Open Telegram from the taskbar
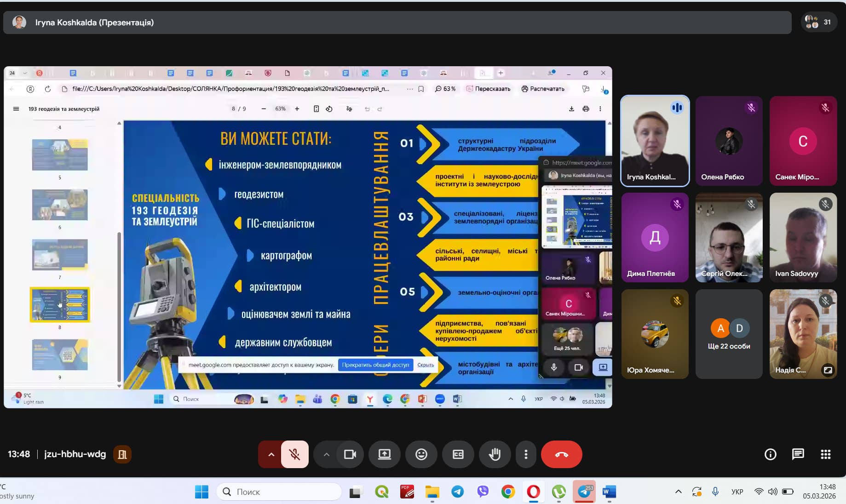This screenshot has width=846, height=504. tap(458, 492)
